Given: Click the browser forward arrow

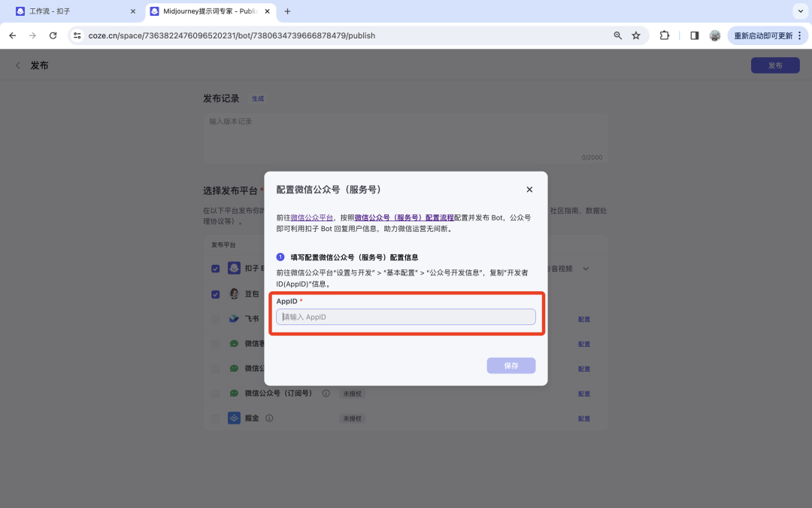Looking at the screenshot, I should tap(32, 35).
